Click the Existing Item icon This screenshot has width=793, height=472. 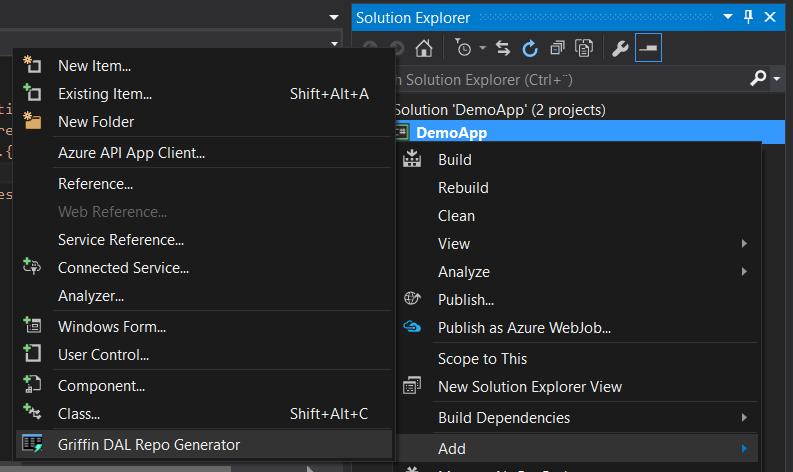[x=32, y=93]
